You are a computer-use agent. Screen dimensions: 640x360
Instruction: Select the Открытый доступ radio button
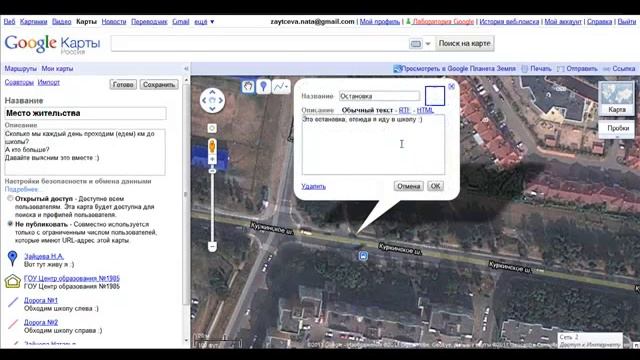[10, 198]
